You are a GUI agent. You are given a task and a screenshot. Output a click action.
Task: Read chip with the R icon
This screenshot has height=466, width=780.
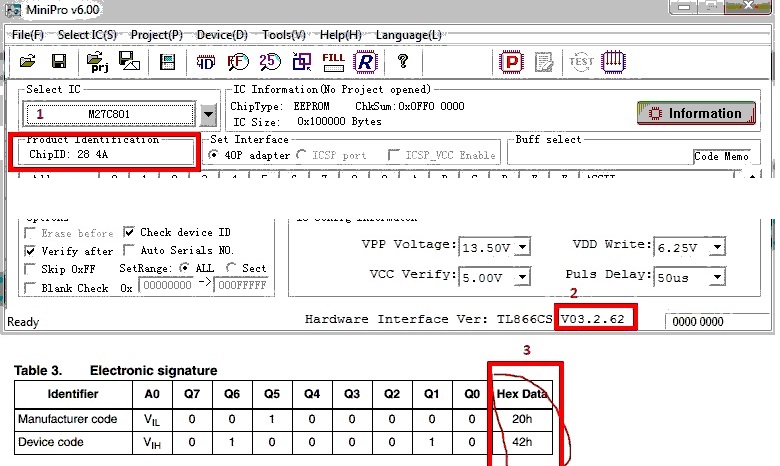[x=365, y=62]
